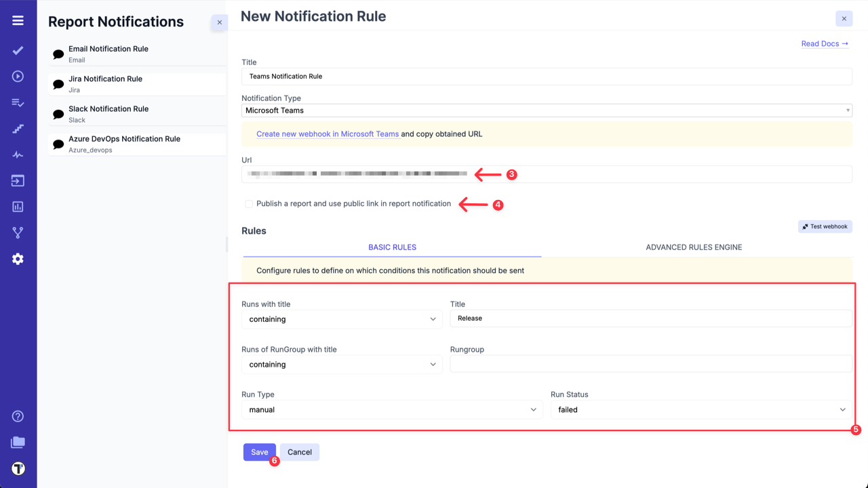Screen dimensions: 868x488
Task: Open Runs via the play circle sidebar icon
Action: [x=18, y=76]
